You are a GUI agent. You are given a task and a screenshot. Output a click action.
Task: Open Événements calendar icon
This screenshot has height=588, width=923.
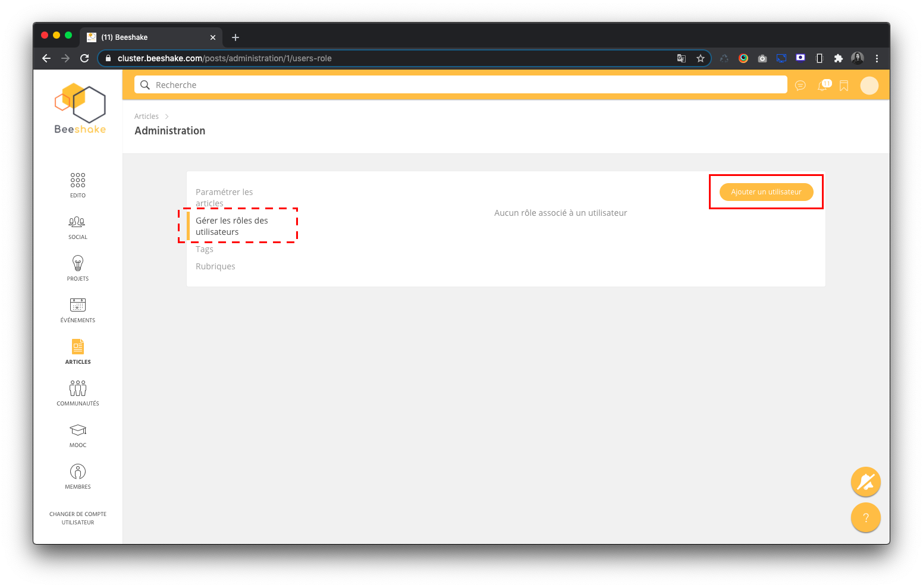[x=78, y=305]
